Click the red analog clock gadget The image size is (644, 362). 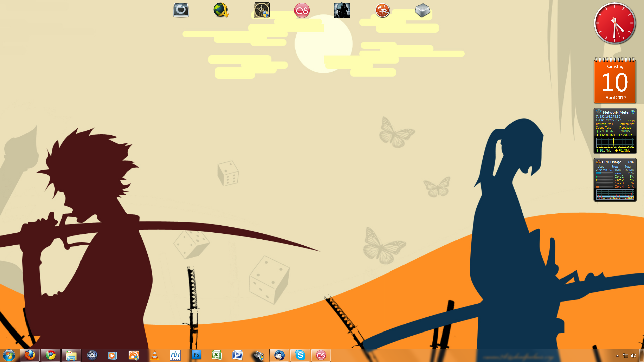(615, 23)
